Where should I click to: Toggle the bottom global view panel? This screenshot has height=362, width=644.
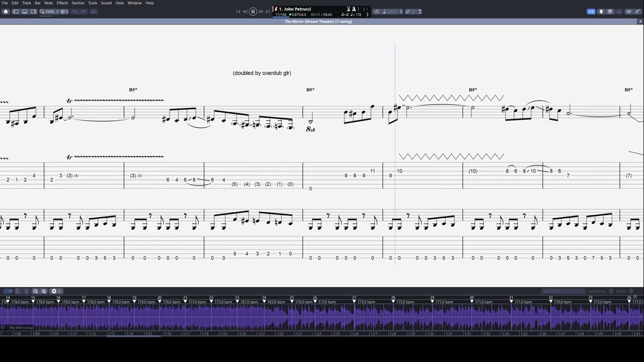(24, 12)
